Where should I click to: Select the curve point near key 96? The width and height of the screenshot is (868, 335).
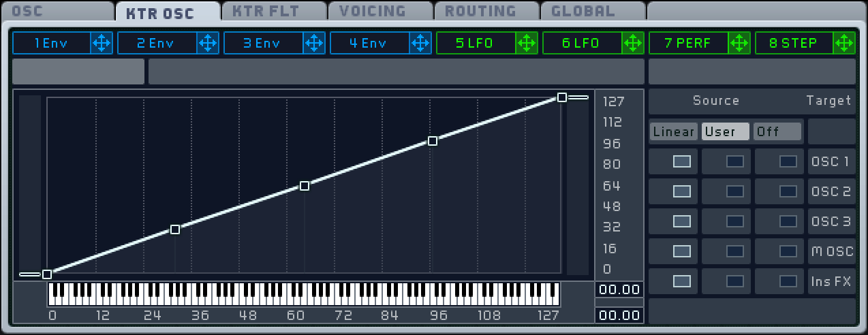pyautogui.click(x=433, y=141)
